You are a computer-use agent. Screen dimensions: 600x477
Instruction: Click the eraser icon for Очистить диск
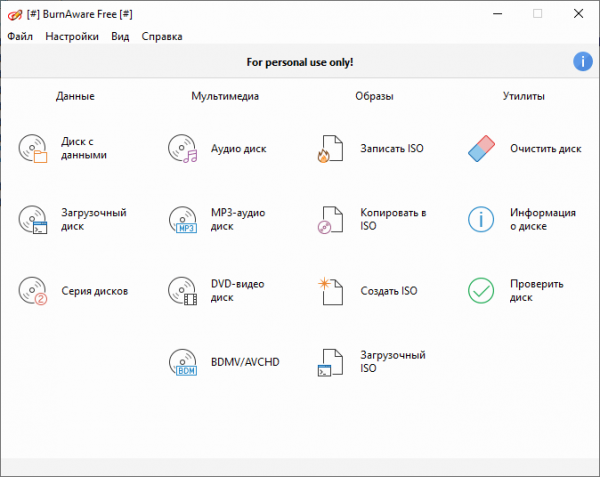pyautogui.click(x=481, y=148)
